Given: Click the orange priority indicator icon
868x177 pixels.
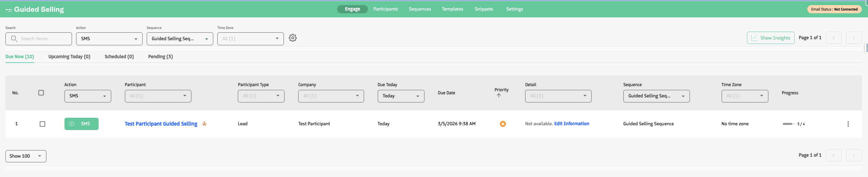Looking at the screenshot, I should pos(503,124).
